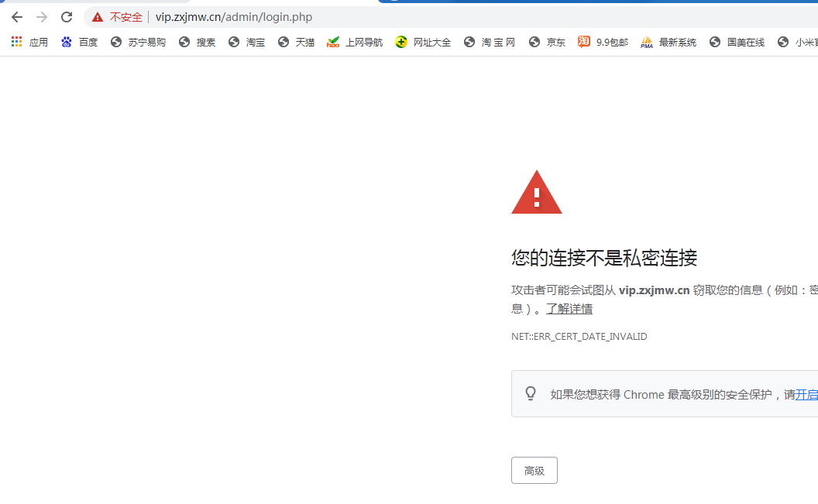Click the 高级 (Advanced) button
This screenshot has width=818, height=504.
point(534,470)
